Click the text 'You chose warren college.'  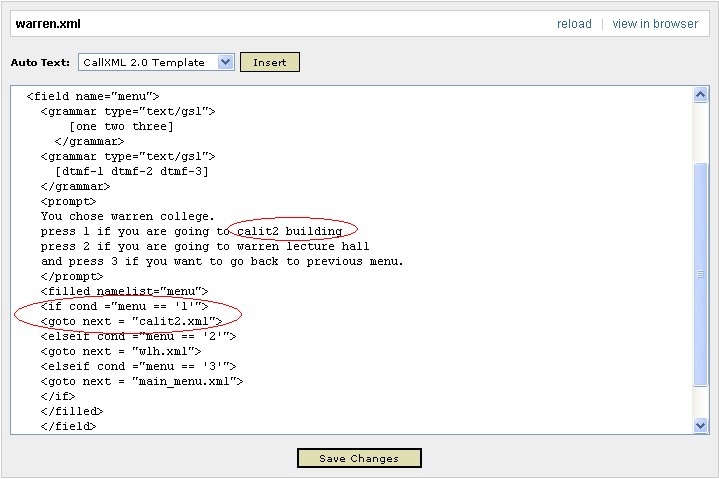pos(127,216)
